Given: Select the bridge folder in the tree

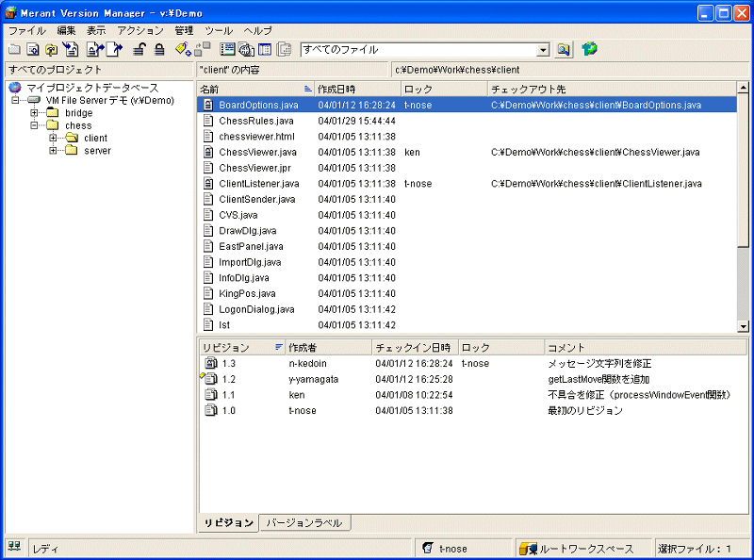Looking at the screenshot, I should pos(79,113).
